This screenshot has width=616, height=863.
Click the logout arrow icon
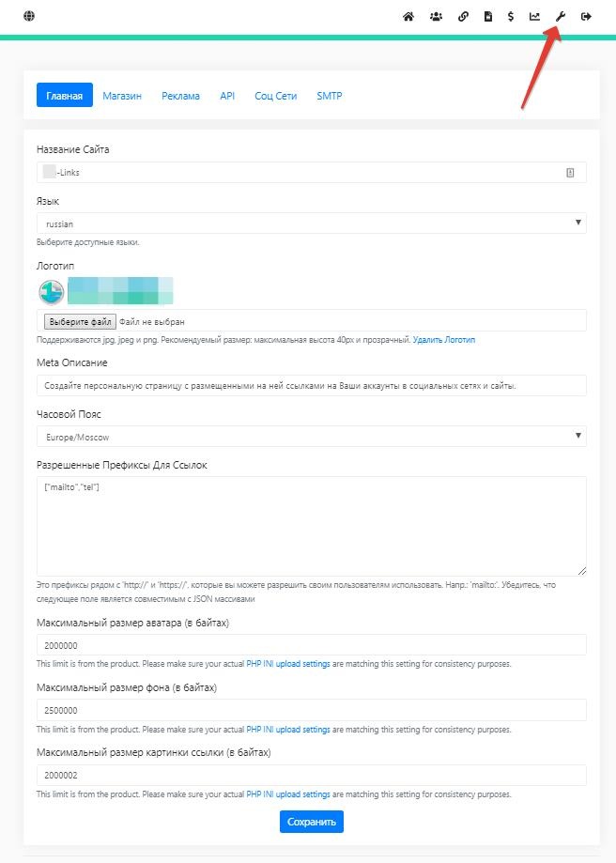click(586, 16)
